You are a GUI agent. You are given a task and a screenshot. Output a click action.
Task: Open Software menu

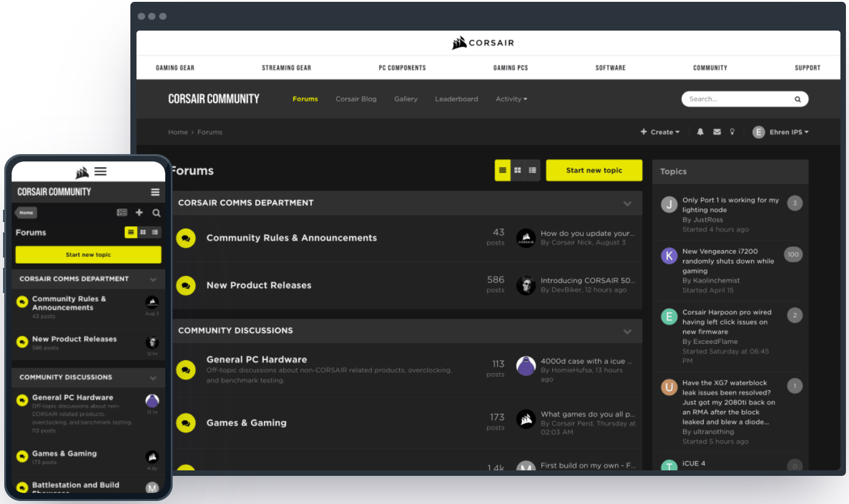pyautogui.click(x=610, y=68)
